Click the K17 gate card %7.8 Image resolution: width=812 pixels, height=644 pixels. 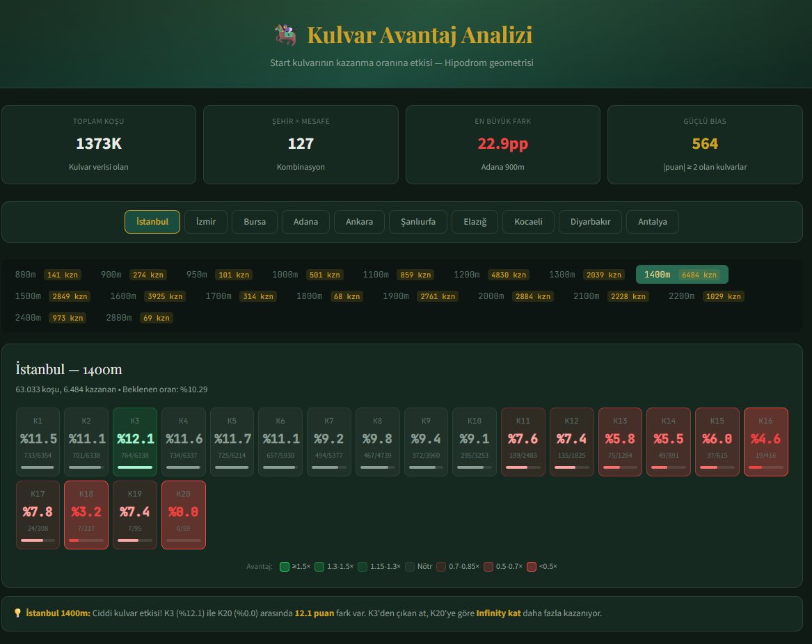38,515
